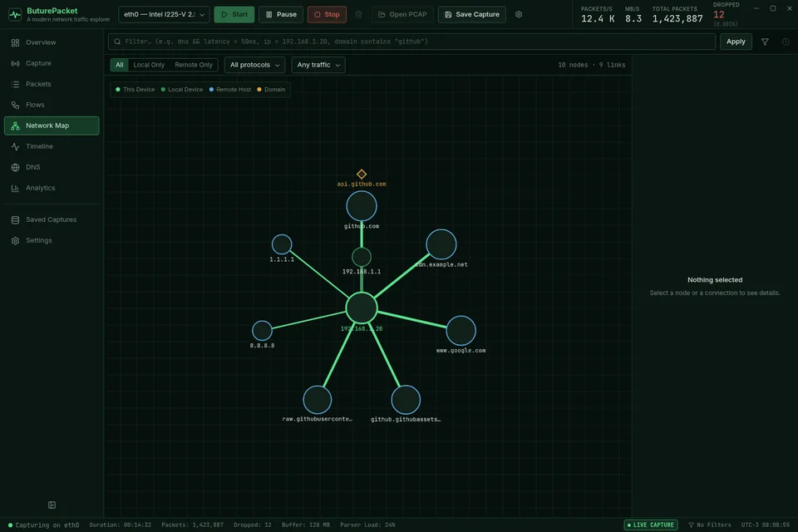Screen dimensions: 798x532
Task: Collapse the sidebar with bottom icon
Action: click(x=52, y=505)
